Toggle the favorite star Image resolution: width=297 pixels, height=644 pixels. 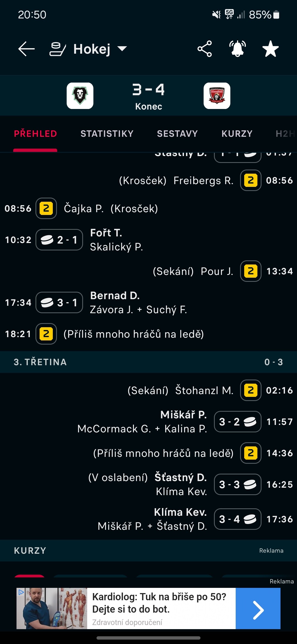(x=271, y=49)
